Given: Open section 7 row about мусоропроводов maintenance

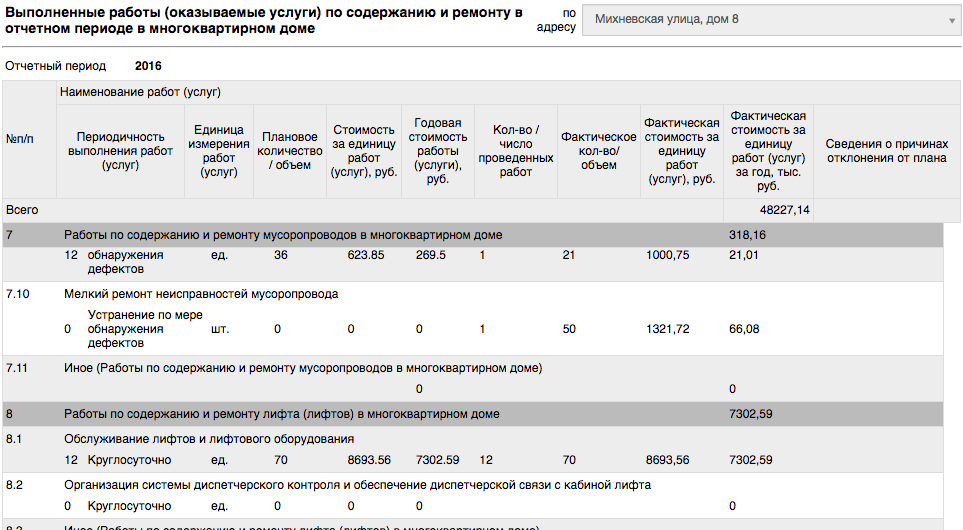Looking at the screenshot, I should (283, 235).
